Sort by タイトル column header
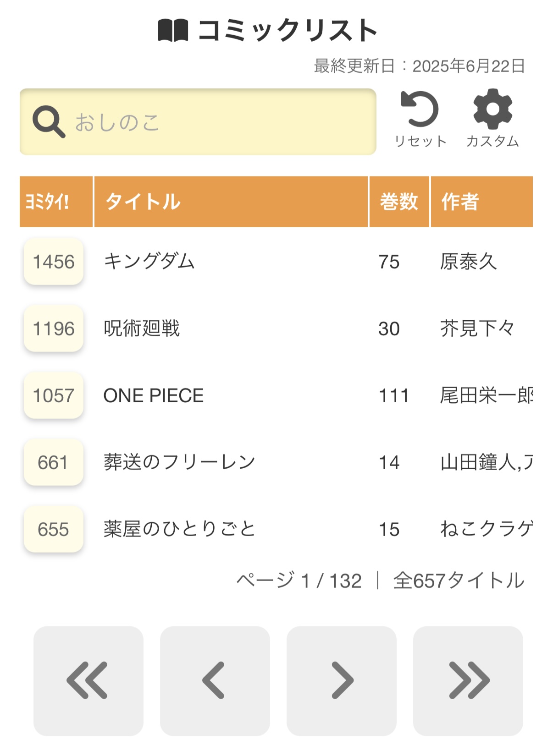 tap(231, 202)
